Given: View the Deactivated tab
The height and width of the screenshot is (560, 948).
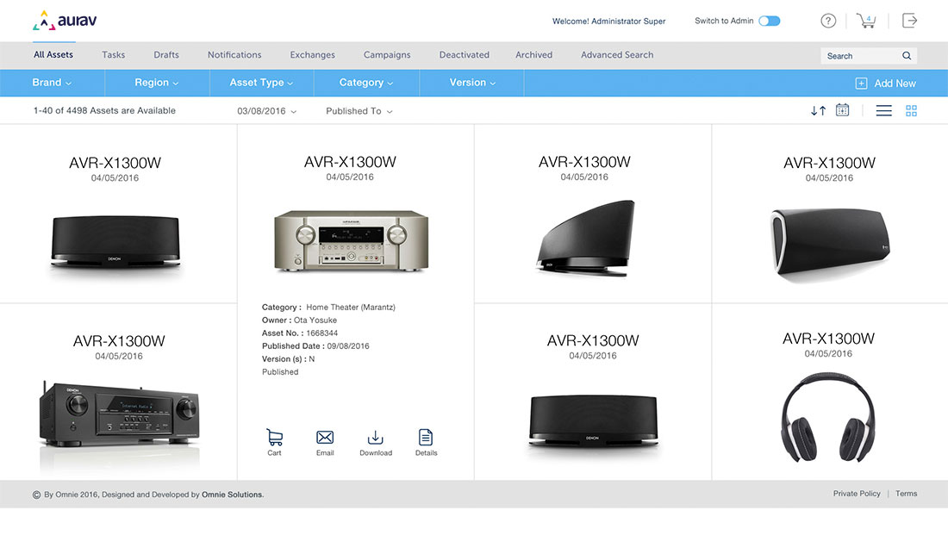Looking at the screenshot, I should [465, 54].
